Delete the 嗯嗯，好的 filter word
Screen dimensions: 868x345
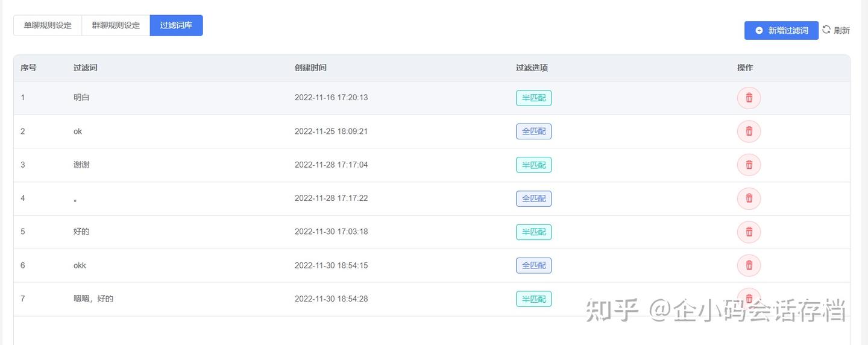tap(749, 299)
